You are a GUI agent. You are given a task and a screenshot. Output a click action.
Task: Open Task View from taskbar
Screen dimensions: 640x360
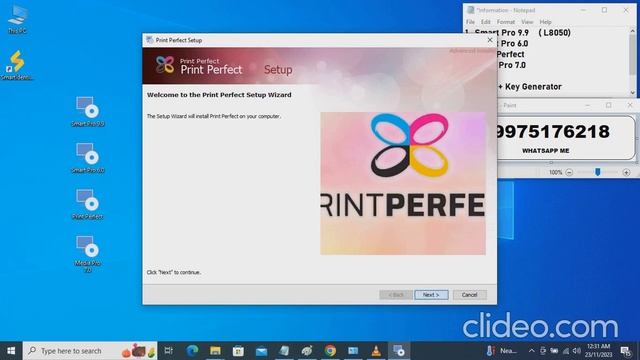[168, 351]
